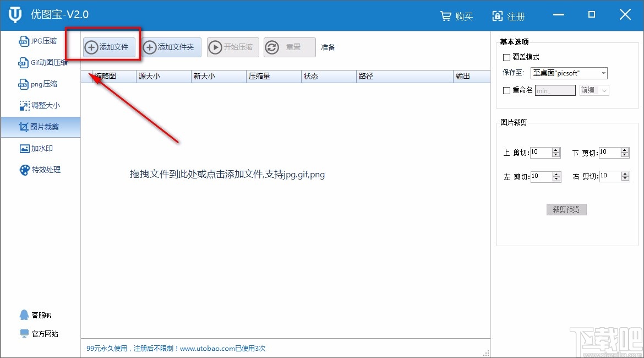The height and width of the screenshot is (358, 644).
Task: Click the min_ rename input field
Action: (555, 90)
